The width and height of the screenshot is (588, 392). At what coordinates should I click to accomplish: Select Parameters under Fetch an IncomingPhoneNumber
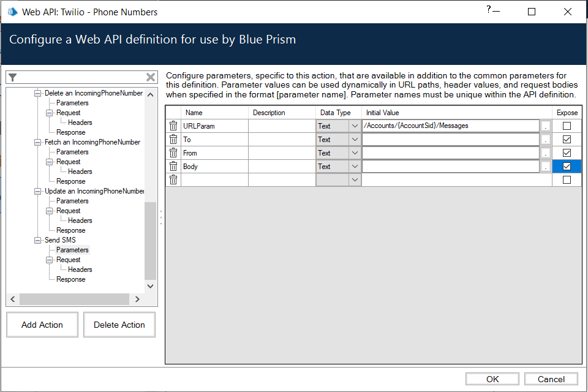coord(72,152)
